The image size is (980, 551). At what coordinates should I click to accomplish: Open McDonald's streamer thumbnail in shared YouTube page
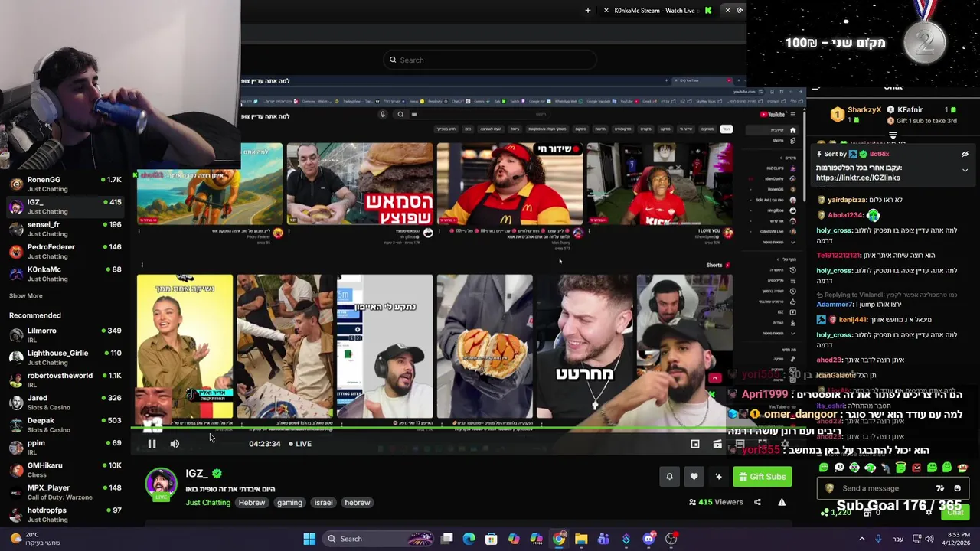point(510,184)
